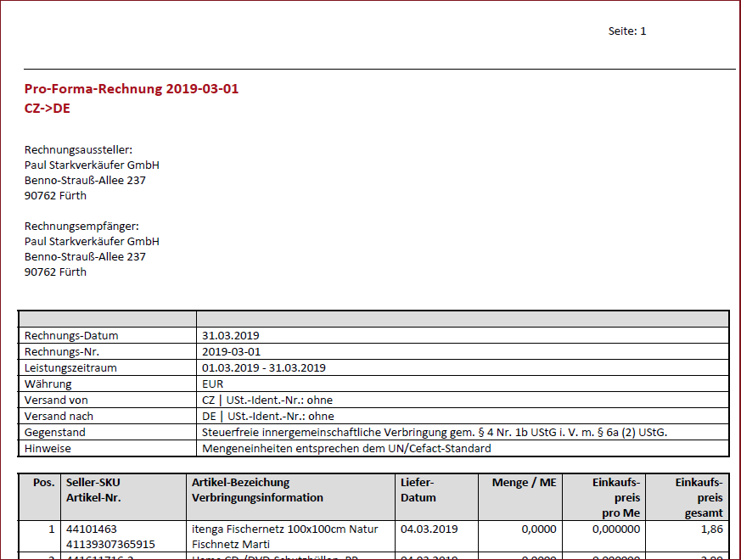Select the Rechnungsaussteller label
The width and height of the screenshot is (741, 560).
78,150
